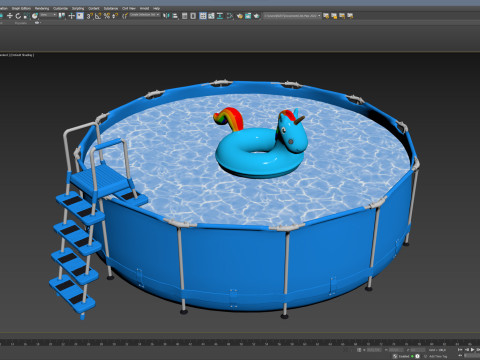Toggle the Scene Explorer icon
This screenshot has width=480, height=360.
[x=184, y=16]
